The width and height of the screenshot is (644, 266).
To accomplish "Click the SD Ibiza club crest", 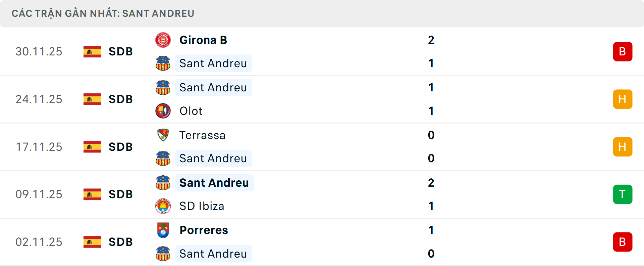I will [163, 206].
